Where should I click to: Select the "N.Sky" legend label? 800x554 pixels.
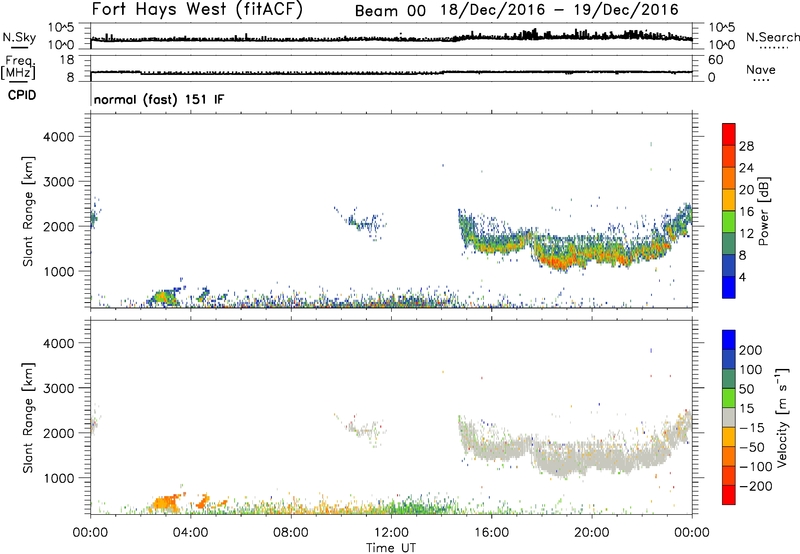[19, 37]
